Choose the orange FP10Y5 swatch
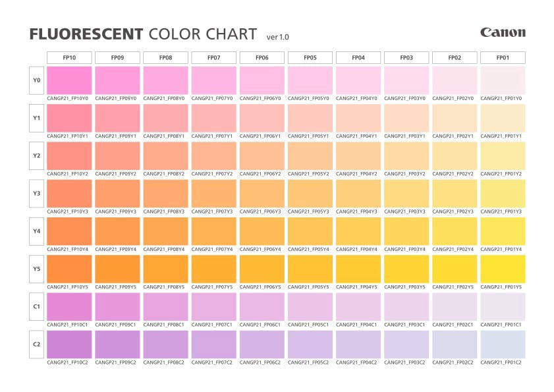The width and height of the screenshot is (554, 392). click(69, 269)
